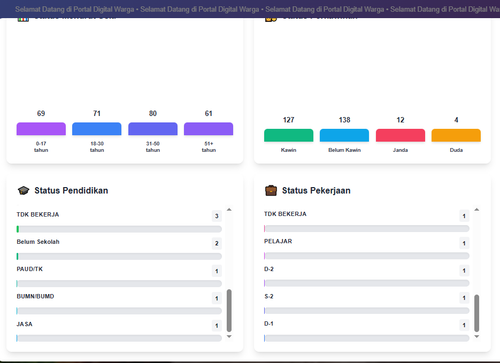Click the progress bar under Belum Sekolah
500x363 pixels.
point(119,256)
